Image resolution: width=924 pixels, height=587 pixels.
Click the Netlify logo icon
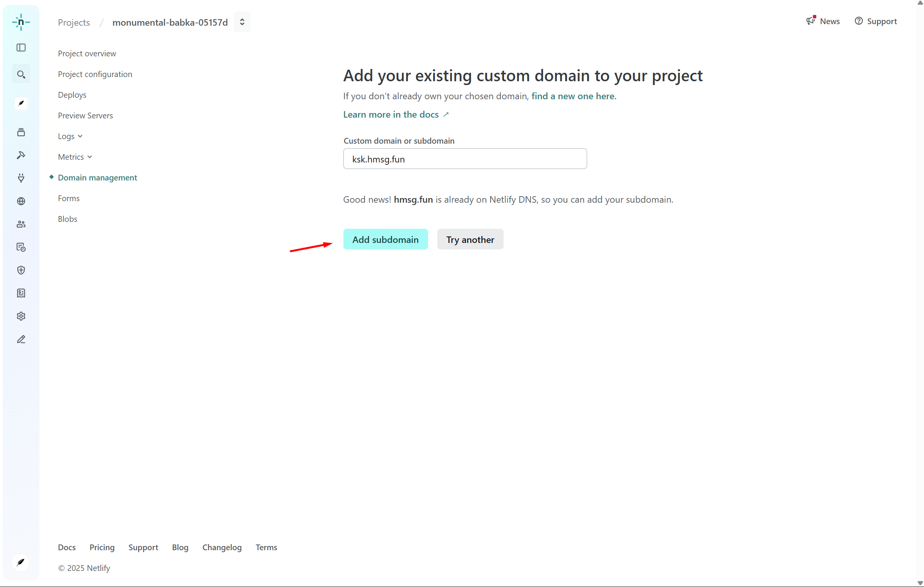[x=21, y=22]
